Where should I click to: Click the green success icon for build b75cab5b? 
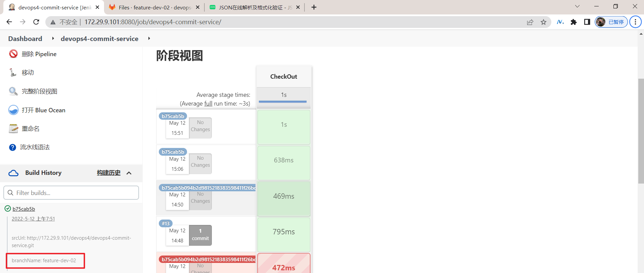click(8, 209)
